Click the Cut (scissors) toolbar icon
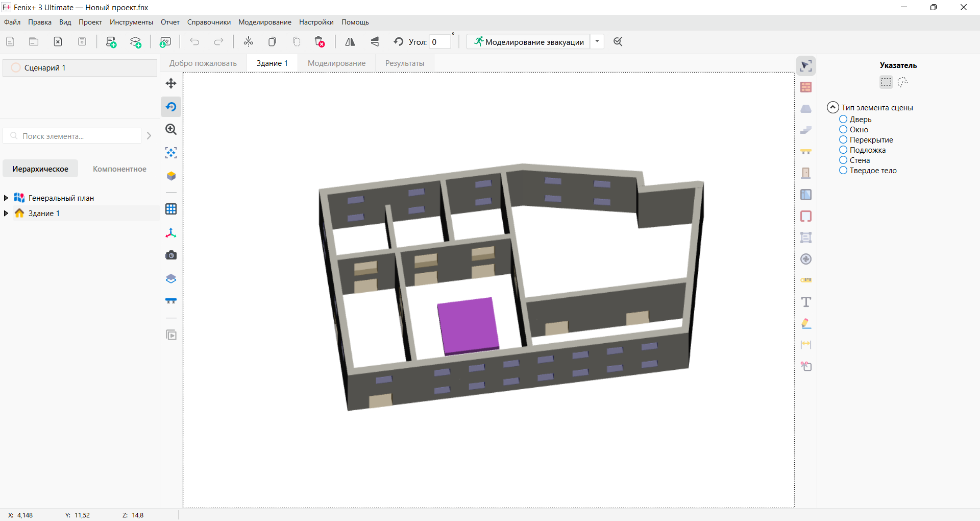980x521 pixels. tap(249, 41)
